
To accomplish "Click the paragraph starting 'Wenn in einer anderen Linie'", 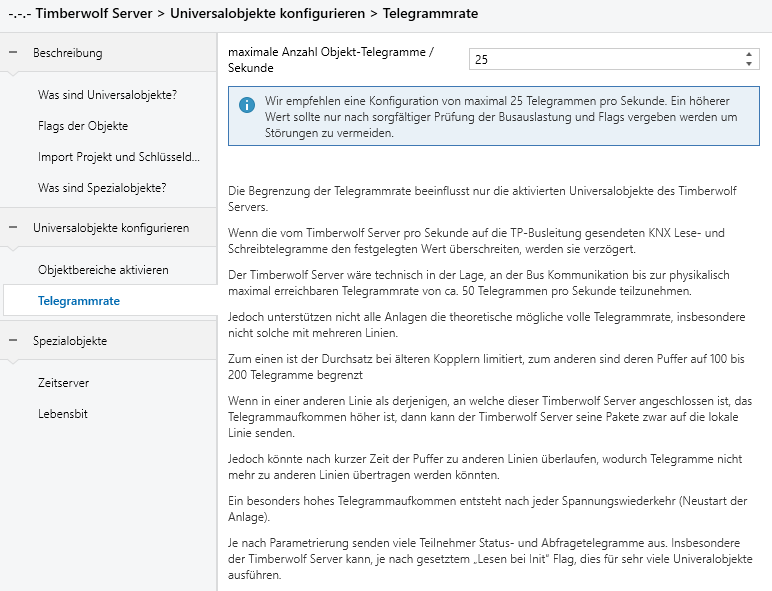I will point(490,417).
